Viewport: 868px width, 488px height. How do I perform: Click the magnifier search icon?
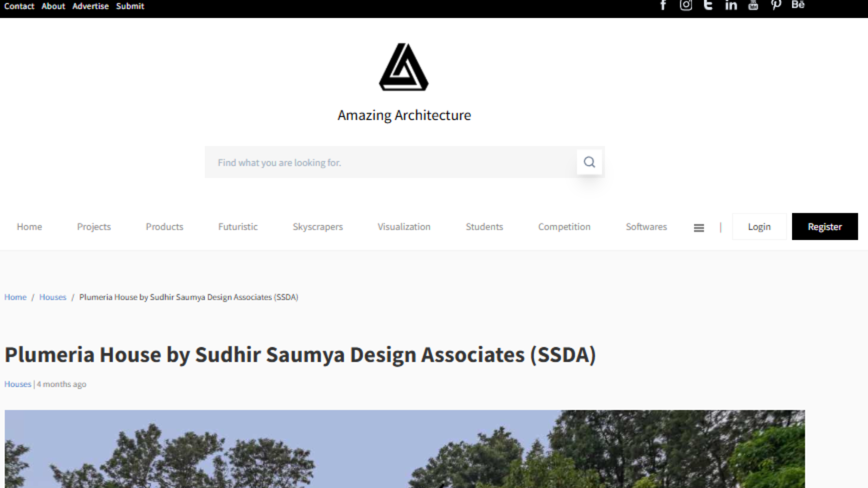pyautogui.click(x=589, y=162)
